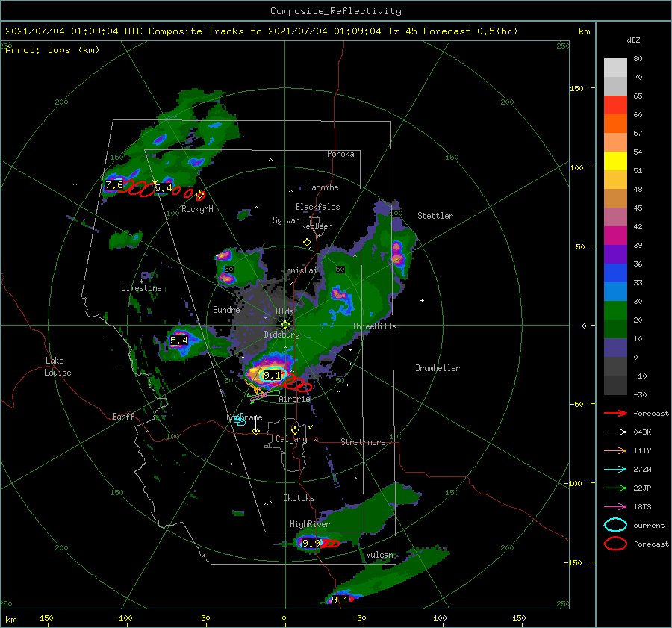Select the 39 dBZ magenta swatch

(615, 235)
